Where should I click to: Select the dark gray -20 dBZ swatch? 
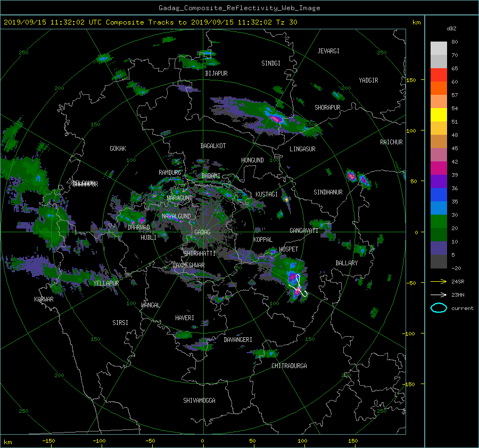click(x=439, y=261)
